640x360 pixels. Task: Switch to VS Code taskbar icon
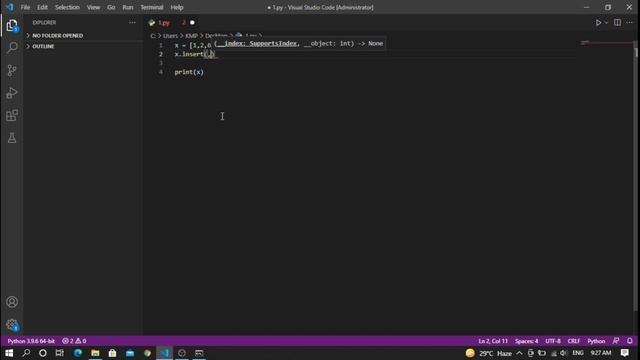point(164,353)
